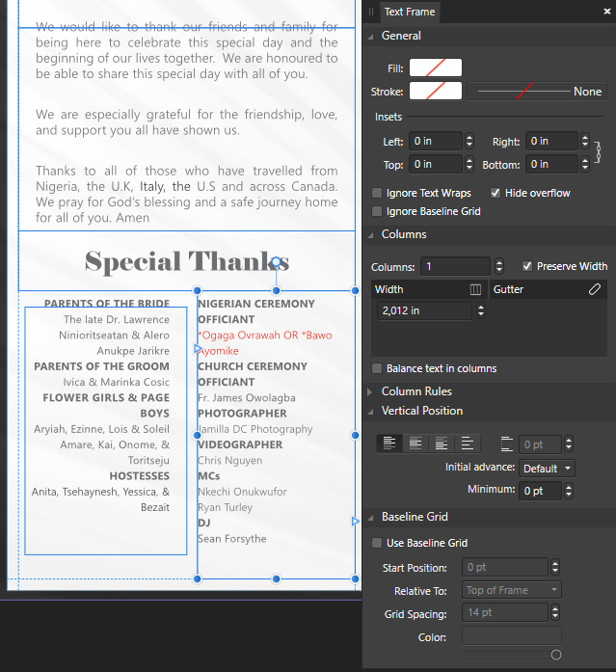Open the Initial advance dropdown
The width and height of the screenshot is (616, 672).
pos(547,468)
